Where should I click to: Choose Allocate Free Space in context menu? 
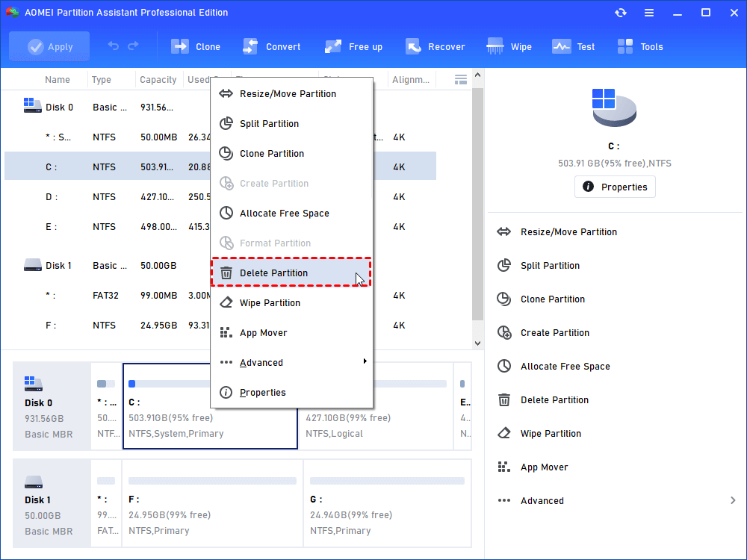tap(291, 214)
